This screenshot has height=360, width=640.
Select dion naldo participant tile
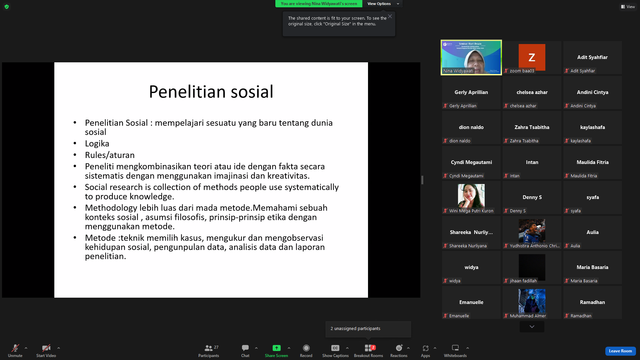click(x=471, y=127)
